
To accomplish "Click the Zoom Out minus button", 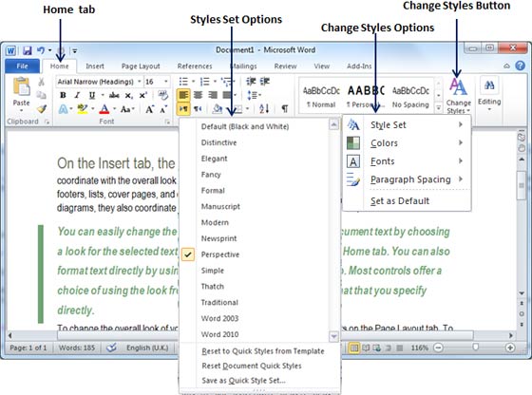I will coord(438,348).
